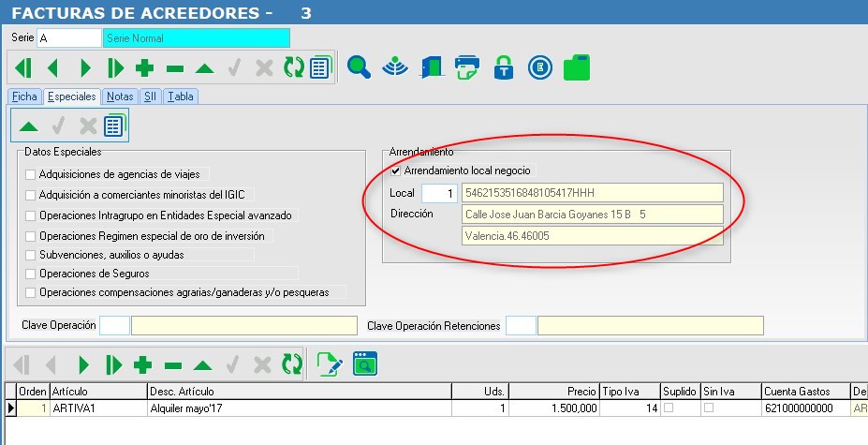Viewport: 868px width, 445px height.
Task: Check Operaciones de Seguros
Action: tap(31, 274)
